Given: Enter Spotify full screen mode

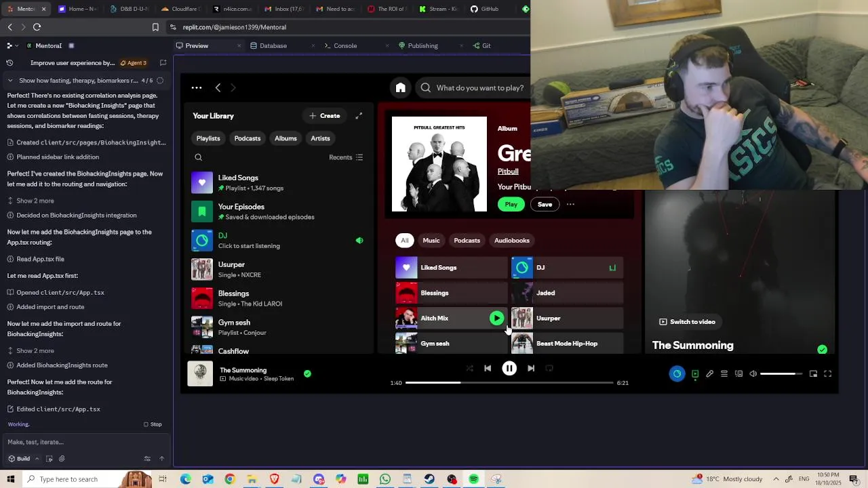Looking at the screenshot, I should (x=827, y=373).
